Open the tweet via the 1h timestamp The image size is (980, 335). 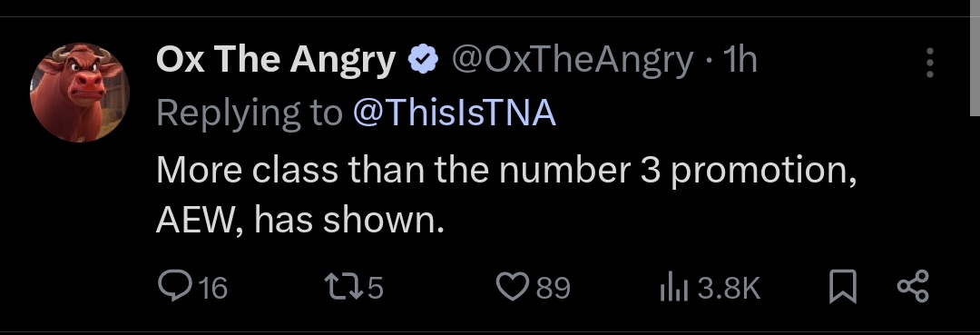(740, 60)
